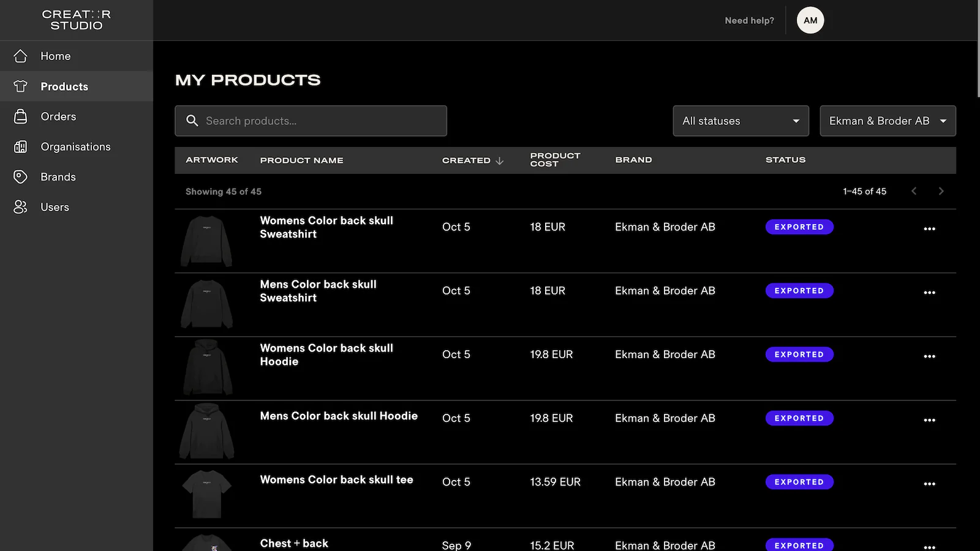
Task: Navigate to Orders section
Action: pos(77,116)
